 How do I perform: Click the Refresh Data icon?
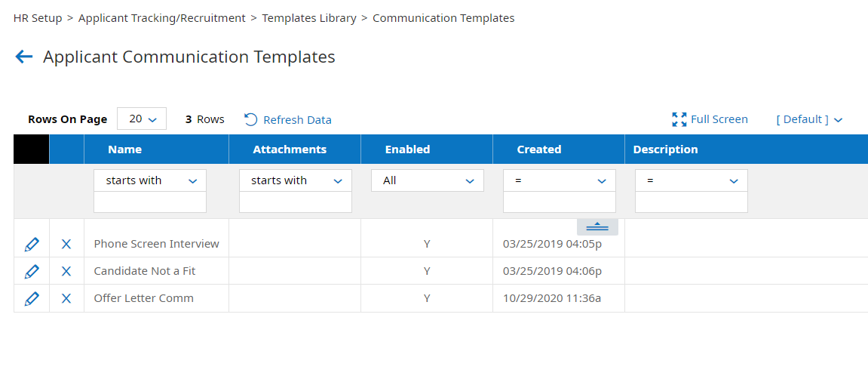click(x=251, y=119)
